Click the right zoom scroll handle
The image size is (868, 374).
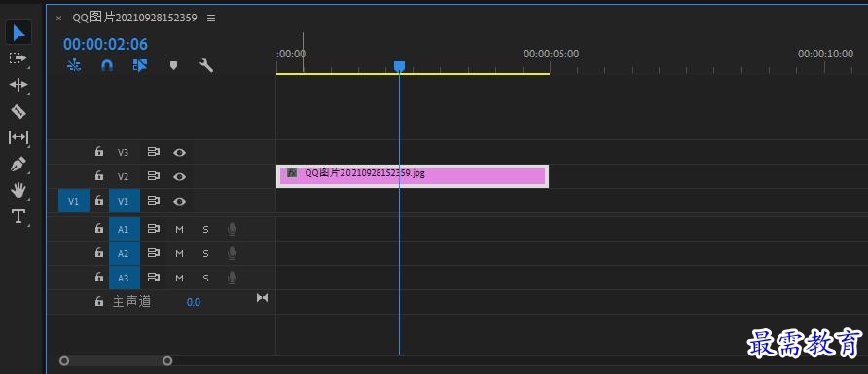click(x=167, y=361)
